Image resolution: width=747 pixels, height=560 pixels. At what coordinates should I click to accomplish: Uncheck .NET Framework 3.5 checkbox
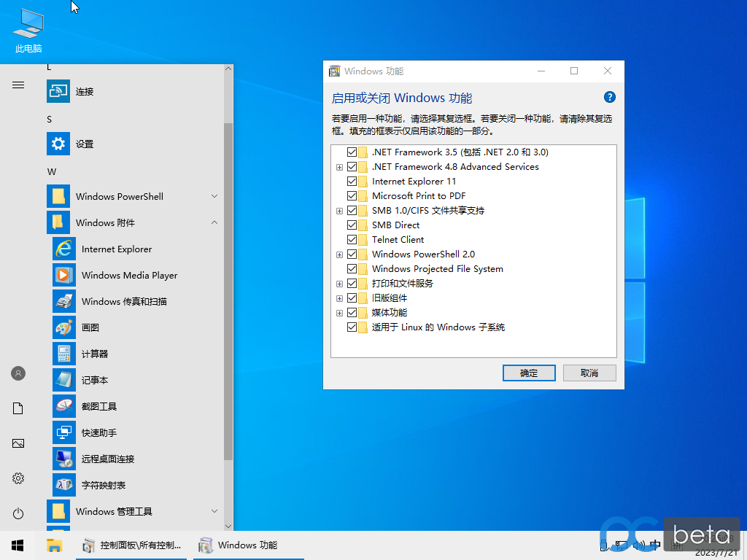pos(352,152)
